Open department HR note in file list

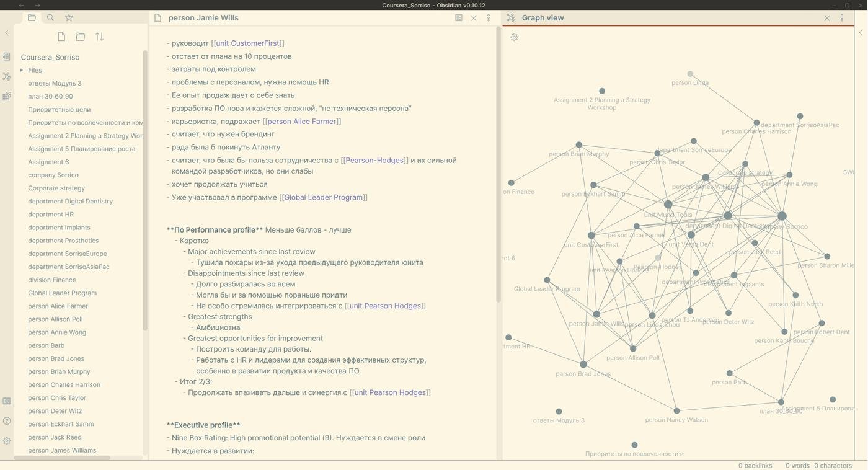tap(51, 215)
